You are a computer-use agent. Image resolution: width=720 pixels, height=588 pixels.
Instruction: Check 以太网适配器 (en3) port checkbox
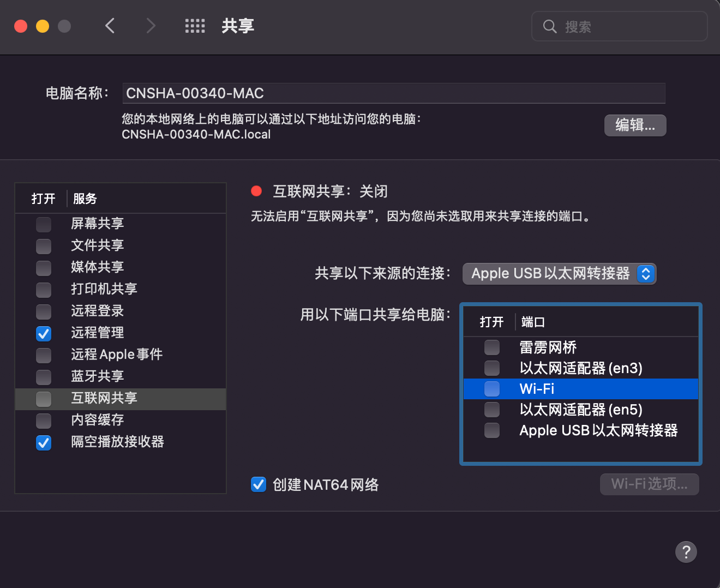click(492, 368)
